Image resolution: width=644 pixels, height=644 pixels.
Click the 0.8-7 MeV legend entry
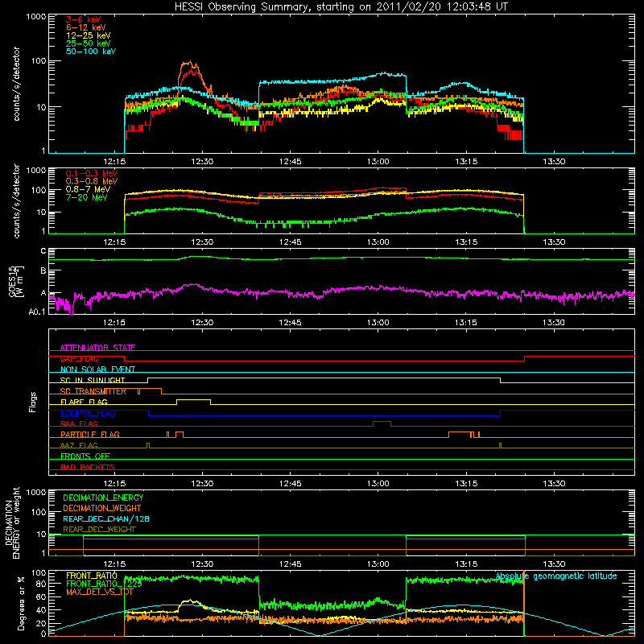coord(88,189)
